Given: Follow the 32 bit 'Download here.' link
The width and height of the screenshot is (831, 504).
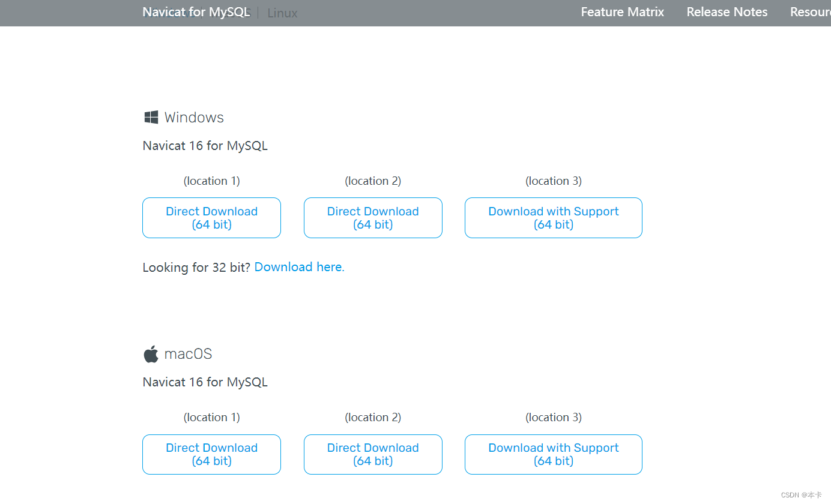Looking at the screenshot, I should (x=300, y=267).
